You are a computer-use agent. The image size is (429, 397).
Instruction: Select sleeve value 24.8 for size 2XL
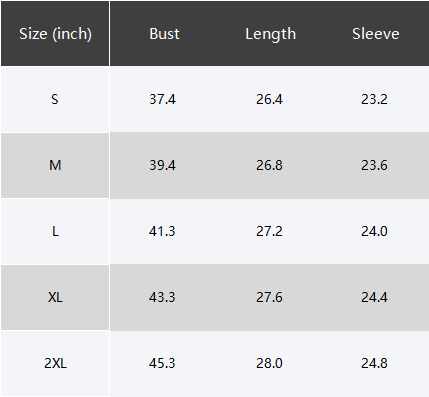pos(374,363)
